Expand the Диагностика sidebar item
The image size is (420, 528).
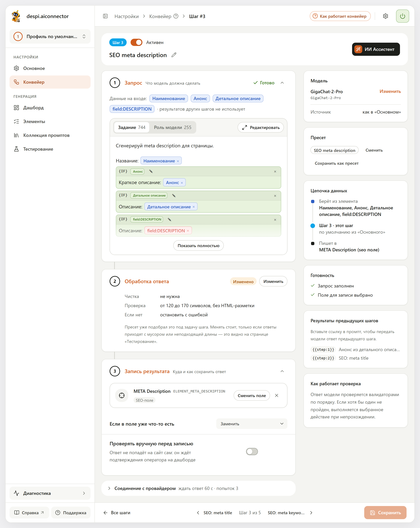click(50, 493)
